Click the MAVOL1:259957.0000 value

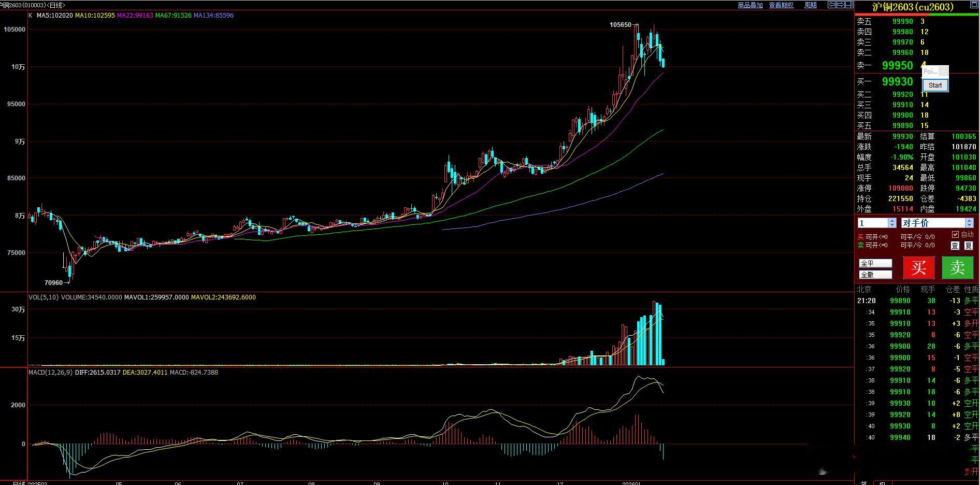coord(156,297)
